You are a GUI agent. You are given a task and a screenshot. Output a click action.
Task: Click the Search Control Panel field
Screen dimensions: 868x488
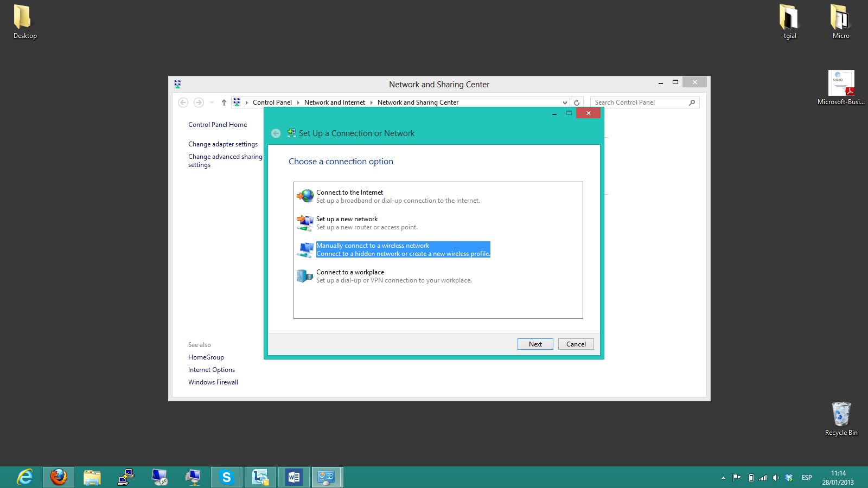pyautogui.click(x=639, y=102)
